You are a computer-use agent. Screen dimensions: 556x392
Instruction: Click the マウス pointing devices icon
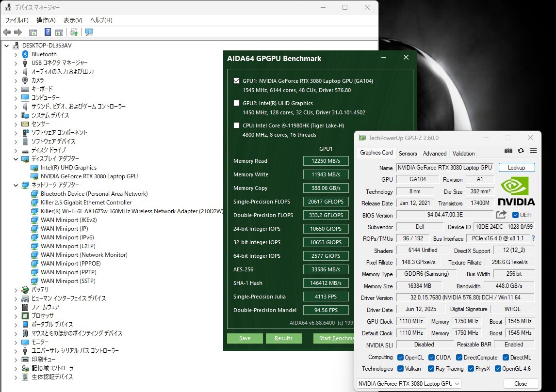tap(25, 333)
